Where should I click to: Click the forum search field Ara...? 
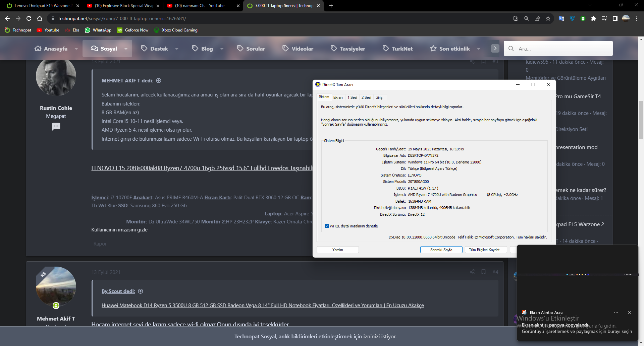[x=558, y=49]
